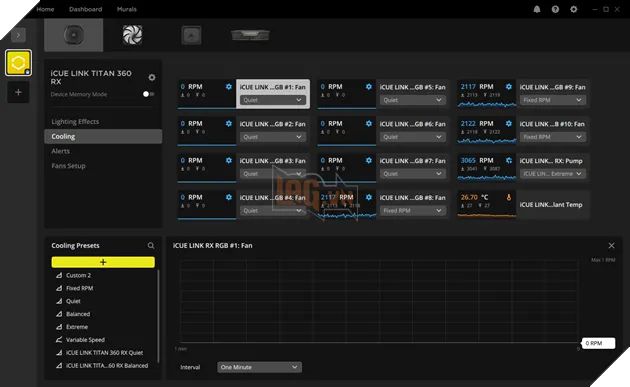
Task: Open device settings gear next to TITAN 360 RX
Action: coord(152,77)
